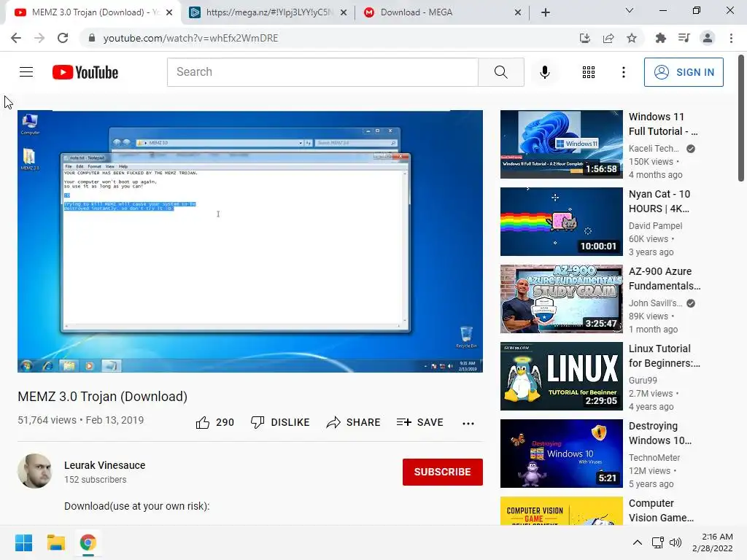Click the DISLIKE button
Image resolution: width=747 pixels, height=560 pixels.
[280, 422]
